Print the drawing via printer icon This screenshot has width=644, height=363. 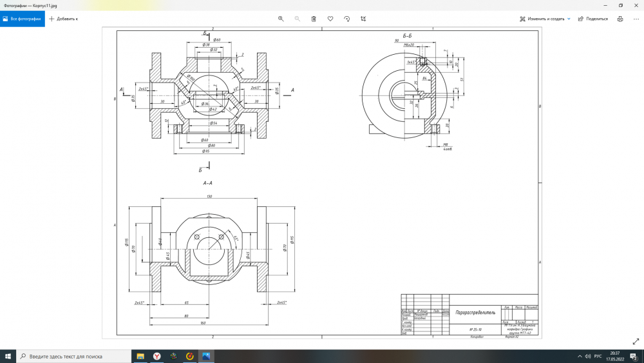[620, 19]
